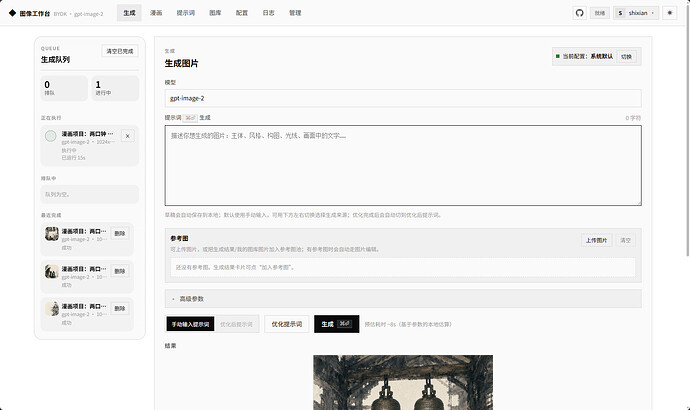Click the spinning status circle of running task
The width and height of the screenshot is (690, 410).
pos(51,136)
